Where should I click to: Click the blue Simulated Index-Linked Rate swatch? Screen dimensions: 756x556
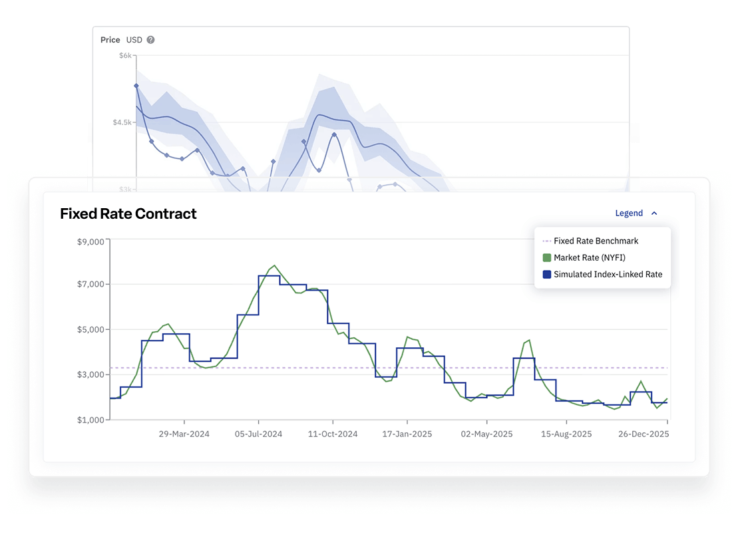(x=547, y=274)
